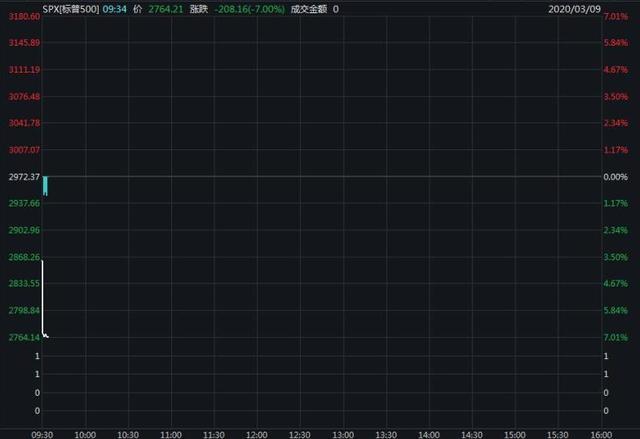
Task: Click the 14:00 time axis label
Action: 429,435
